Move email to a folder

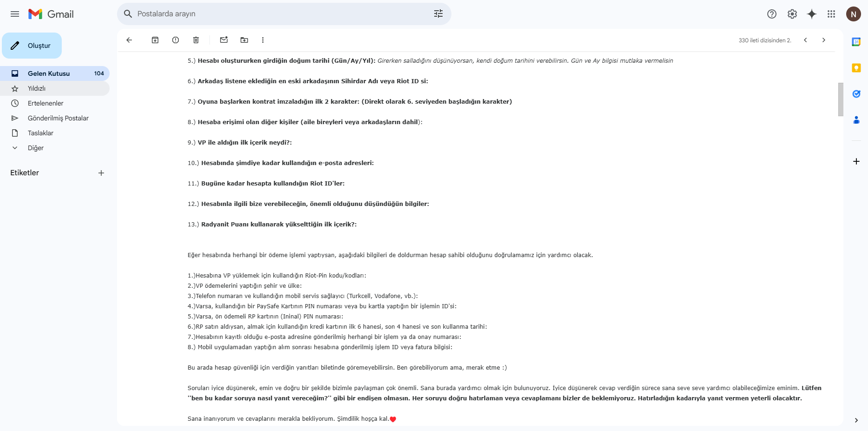244,40
